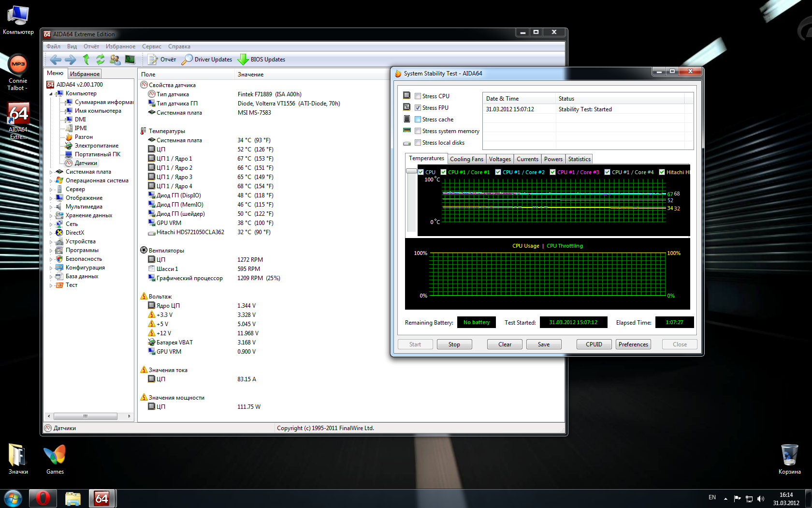Switch to the Statistics tab

[579, 159]
